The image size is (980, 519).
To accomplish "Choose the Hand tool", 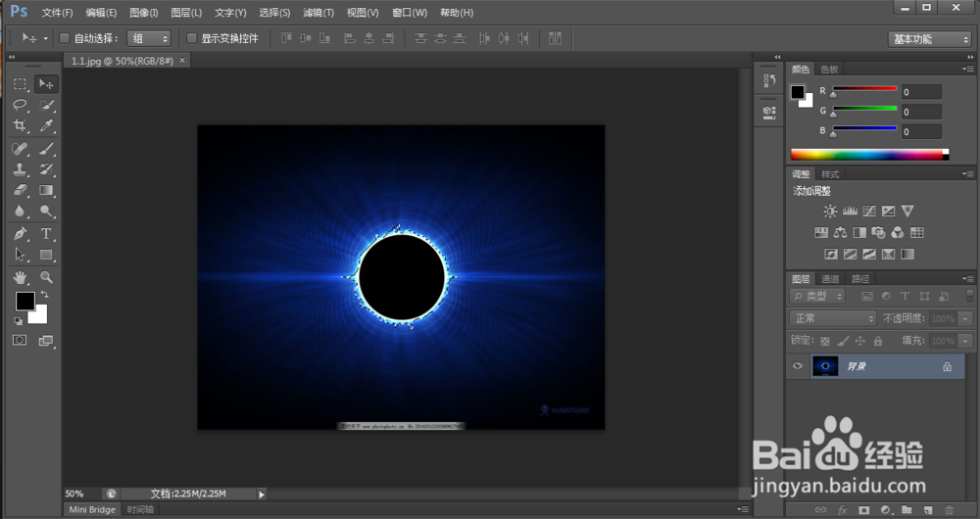I will [20, 277].
